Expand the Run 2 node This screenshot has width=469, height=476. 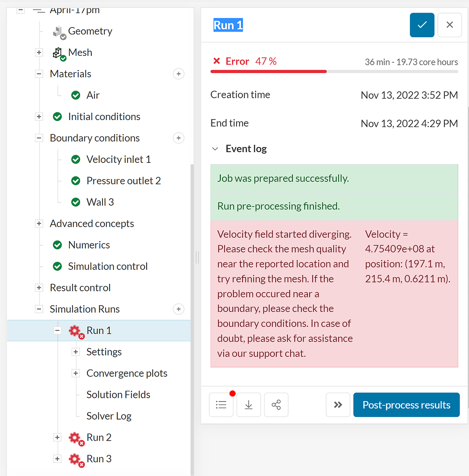[57, 437]
